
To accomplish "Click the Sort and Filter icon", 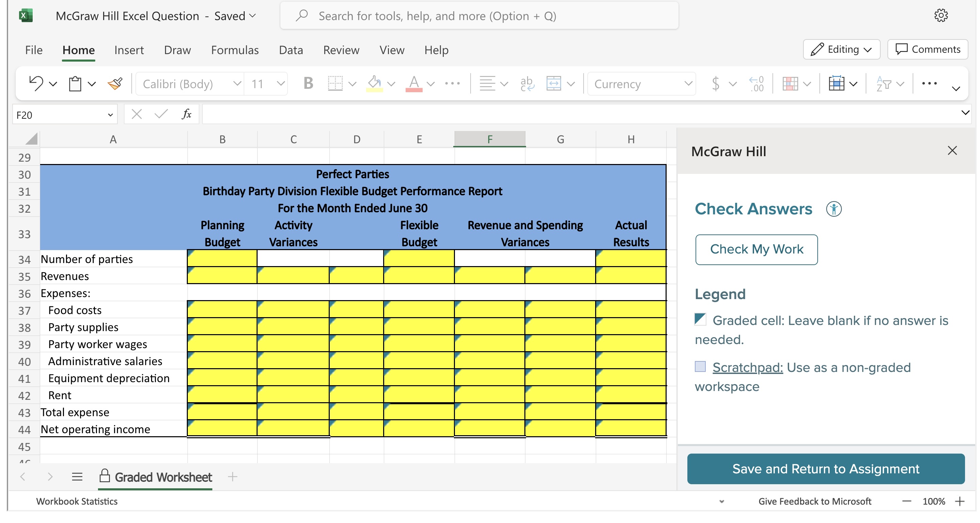I will pyautogui.click(x=883, y=83).
